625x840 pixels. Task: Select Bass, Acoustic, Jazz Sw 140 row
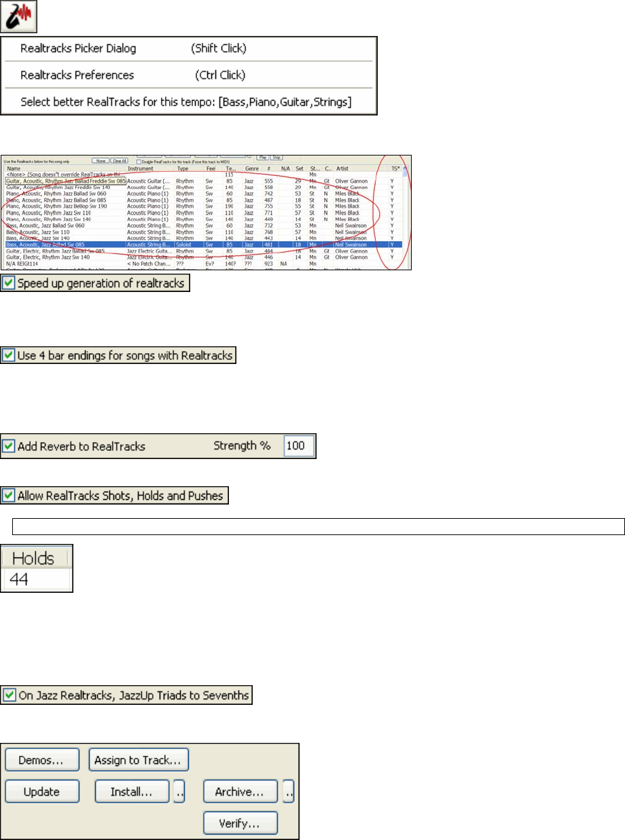(203, 238)
